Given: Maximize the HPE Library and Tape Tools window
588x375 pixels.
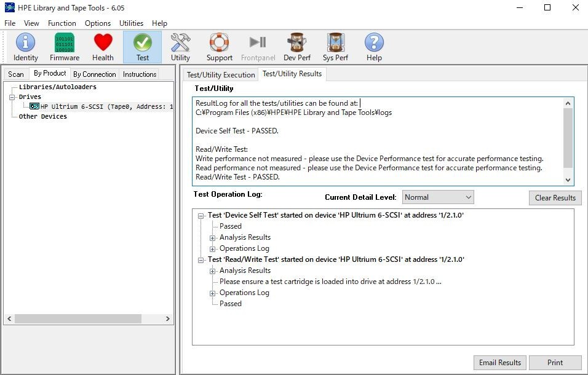Looking at the screenshot, I should point(547,7).
